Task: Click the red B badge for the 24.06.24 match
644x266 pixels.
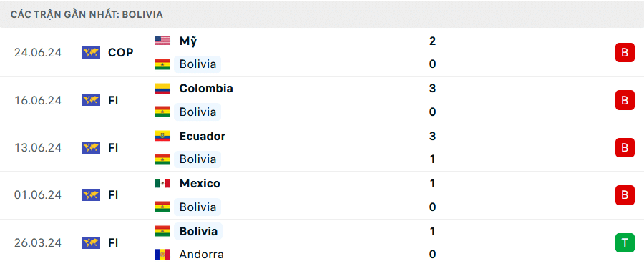Action: [x=625, y=52]
